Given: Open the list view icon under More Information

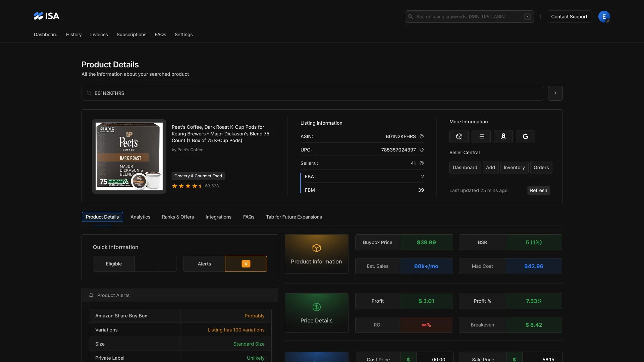Looking at the screenshot, I should [x=481, y=136].
